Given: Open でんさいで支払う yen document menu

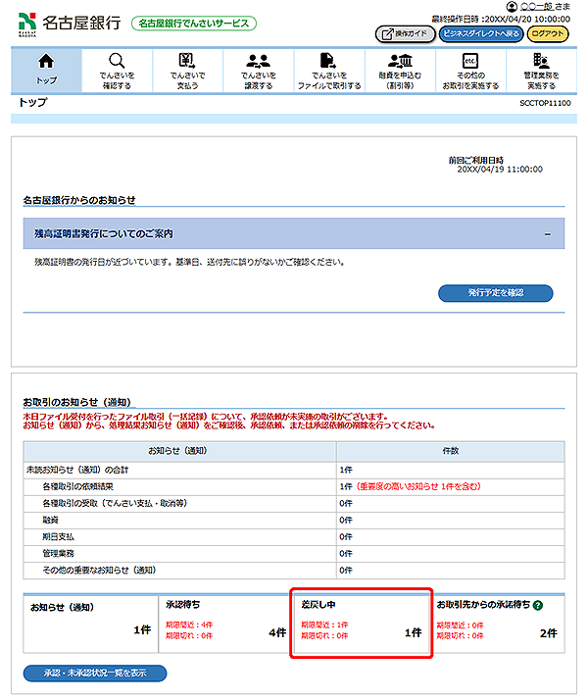Looking at the screenshot, I should 186,71.
